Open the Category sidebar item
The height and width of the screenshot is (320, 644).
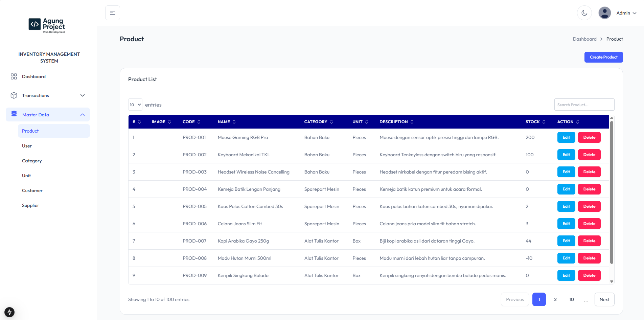54,161
